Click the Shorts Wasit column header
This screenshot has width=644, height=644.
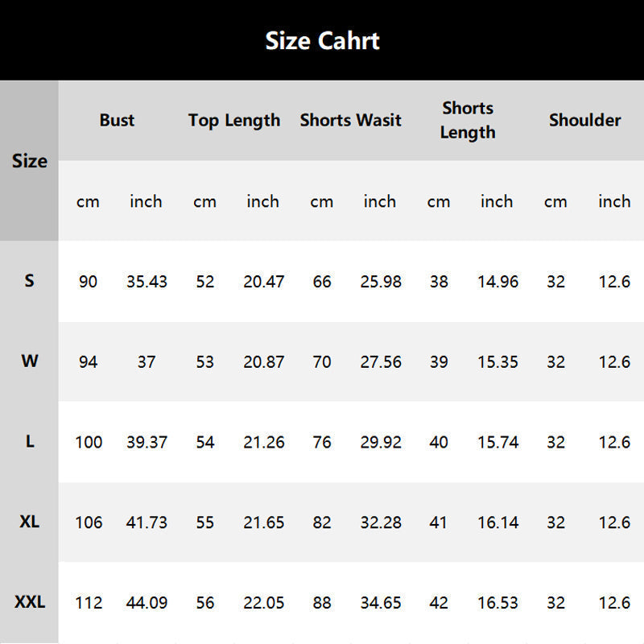coord(350,120)
